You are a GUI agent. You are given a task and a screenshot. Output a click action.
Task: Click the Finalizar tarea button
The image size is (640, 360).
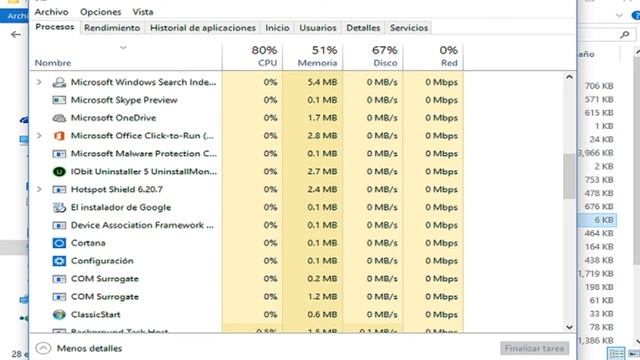[534, 349]
